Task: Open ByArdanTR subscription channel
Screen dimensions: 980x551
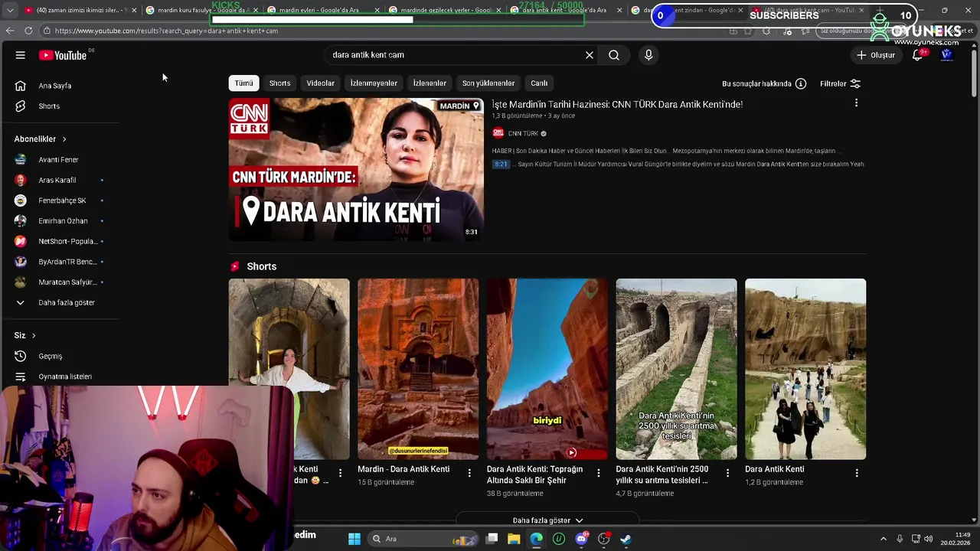Action: point(67,262)
